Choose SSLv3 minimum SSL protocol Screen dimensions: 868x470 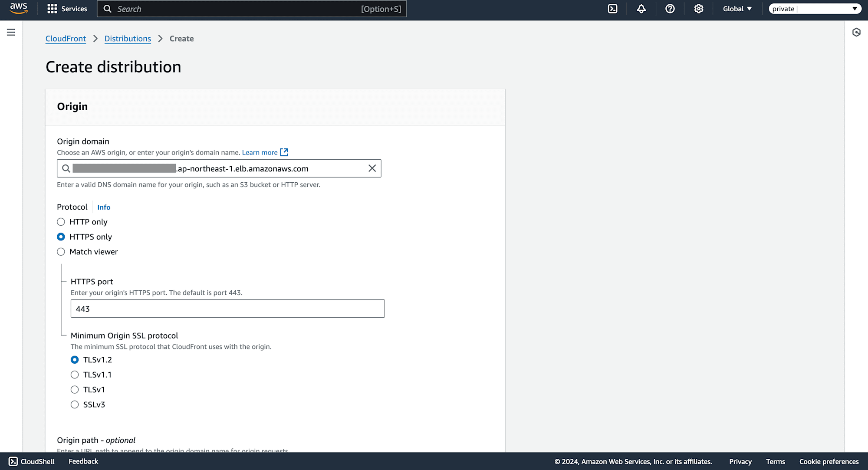click(x=75, y=404)
